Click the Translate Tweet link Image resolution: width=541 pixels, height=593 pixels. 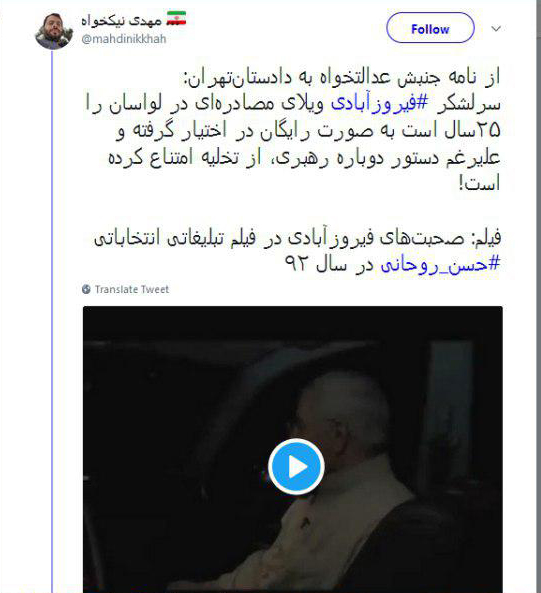coord(132,289)
